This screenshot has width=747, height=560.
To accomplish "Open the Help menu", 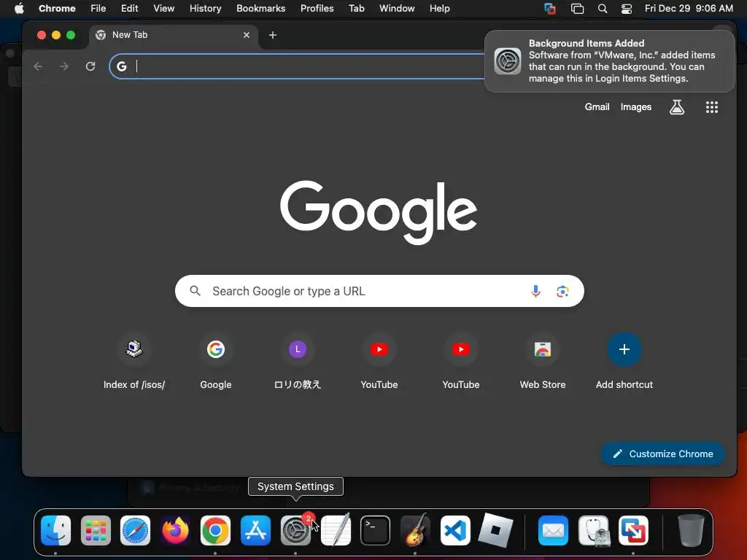I will coord(439,9).
